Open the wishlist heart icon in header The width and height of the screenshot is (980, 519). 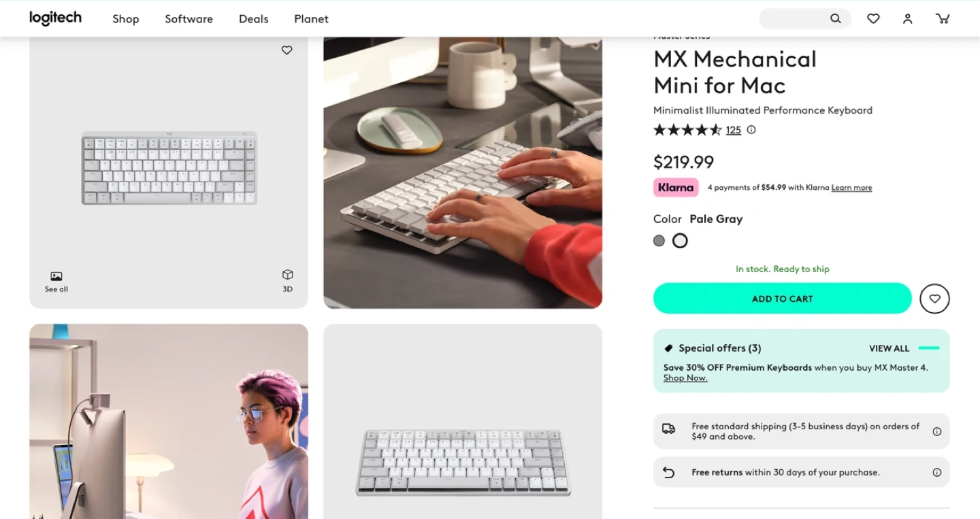[873, 19]
